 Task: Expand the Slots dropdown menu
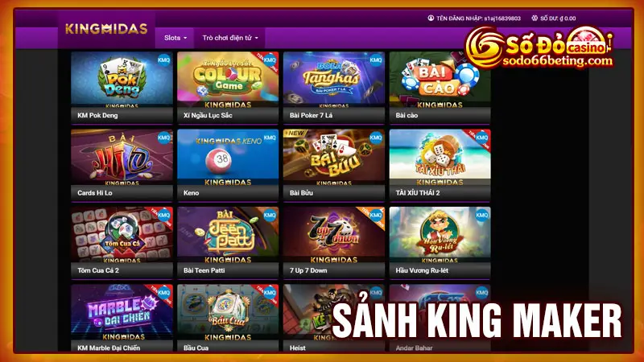[175, 38]
